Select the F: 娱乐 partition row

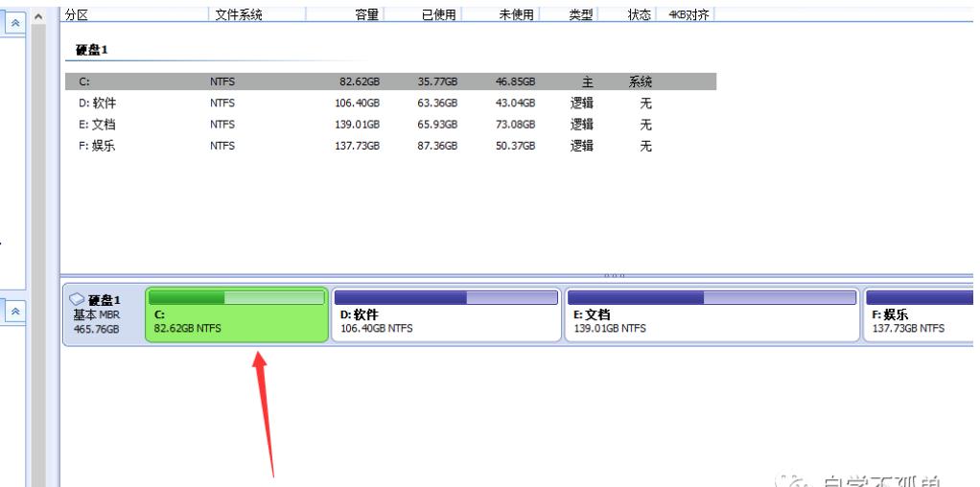coord(390,146)
